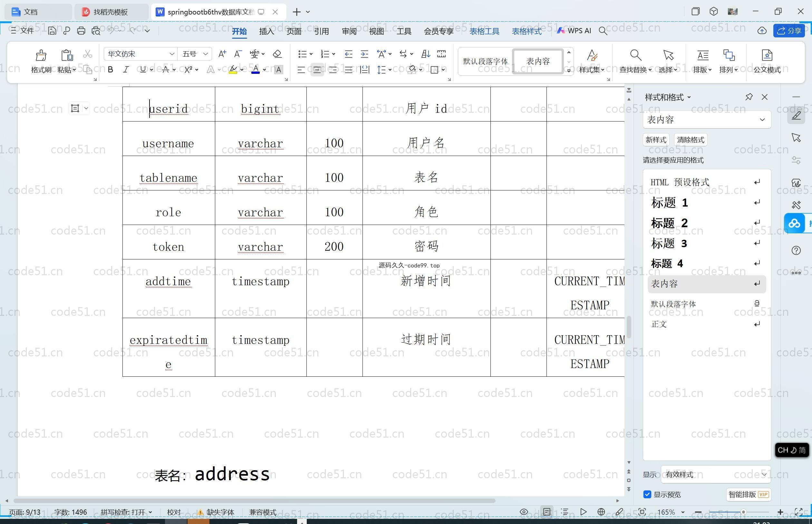Viewport: 812px width, 524px height.
Task: Expand the spell check 拼写检查 dropdown
Action: click(x=150, y=512)
